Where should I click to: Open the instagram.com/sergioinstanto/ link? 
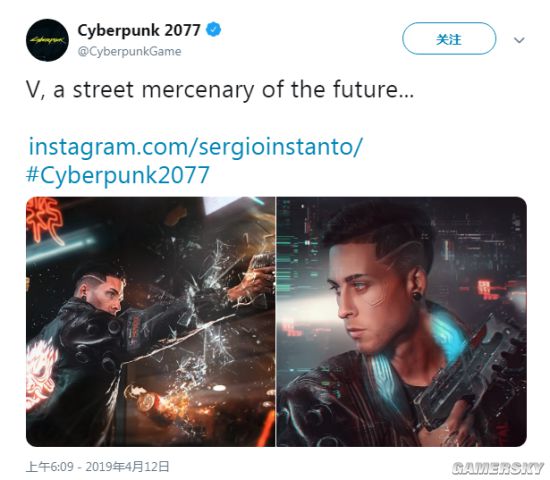[x=195, y=147]
